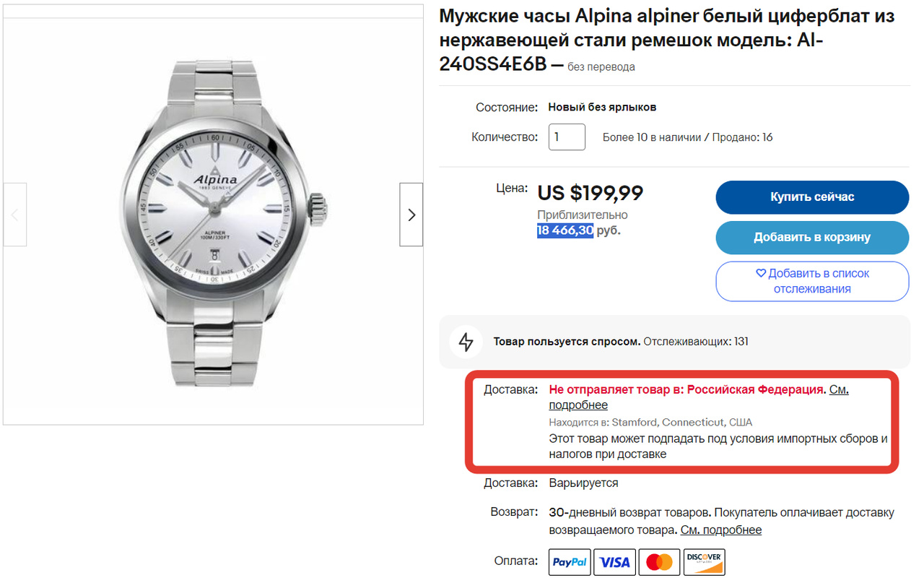Click the product title heading text

click(666, 40)
